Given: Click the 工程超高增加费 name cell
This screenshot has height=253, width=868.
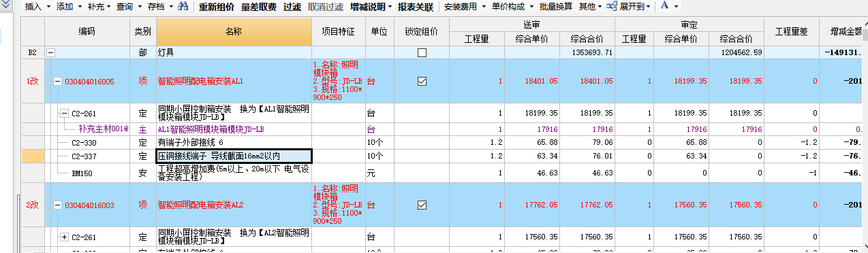Looking at the screenshot, I should point(234,173).
